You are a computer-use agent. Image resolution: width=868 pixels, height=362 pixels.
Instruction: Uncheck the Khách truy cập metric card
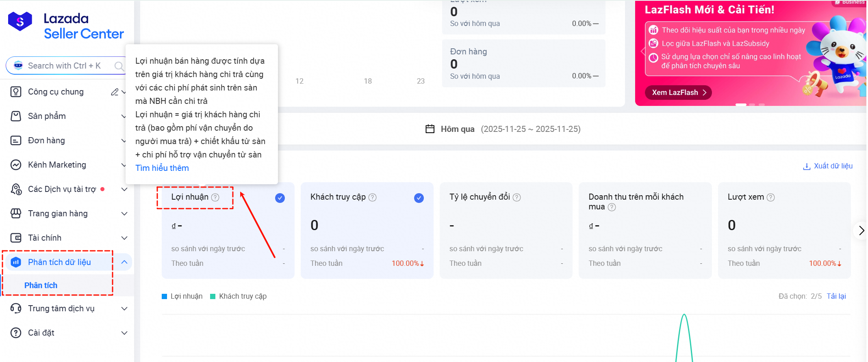click(419, 198)
